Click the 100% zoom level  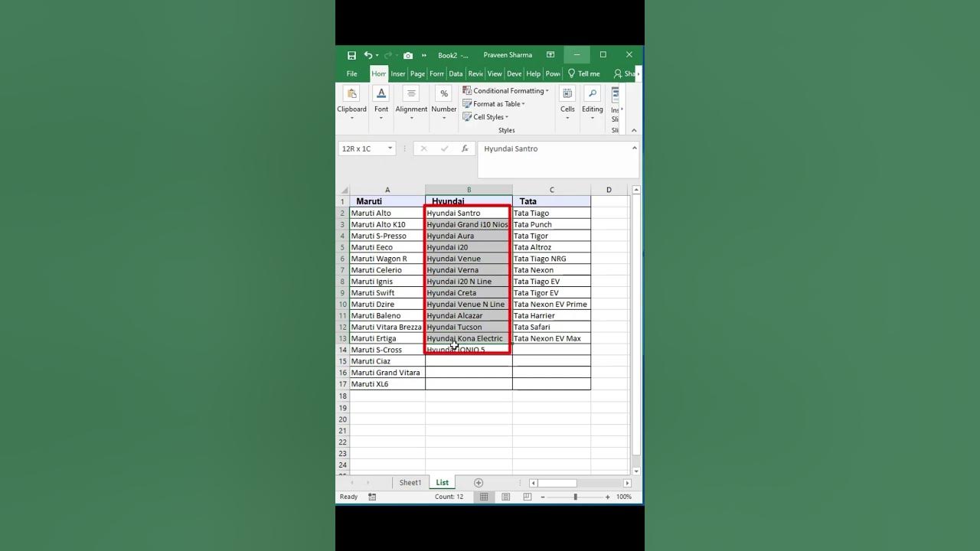[624, 497]
